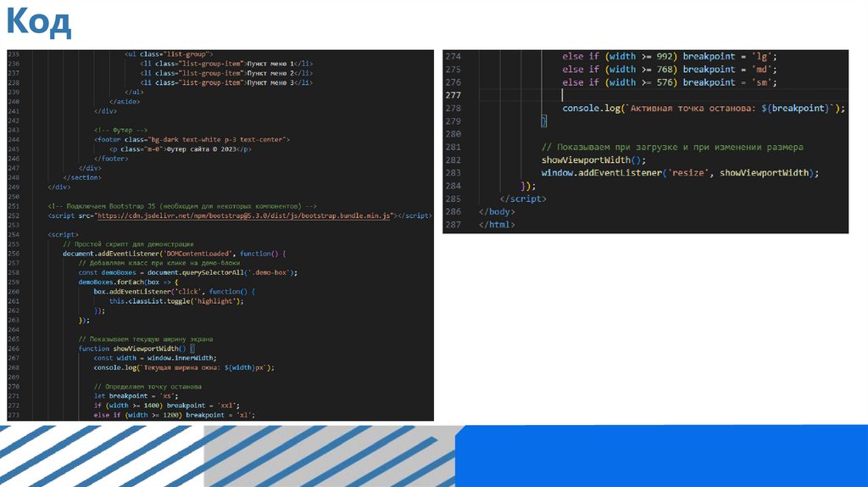This screenshot has height=487, width=868.
Task: Click the closing body tag on line 286
Action: tap(497, 211)
